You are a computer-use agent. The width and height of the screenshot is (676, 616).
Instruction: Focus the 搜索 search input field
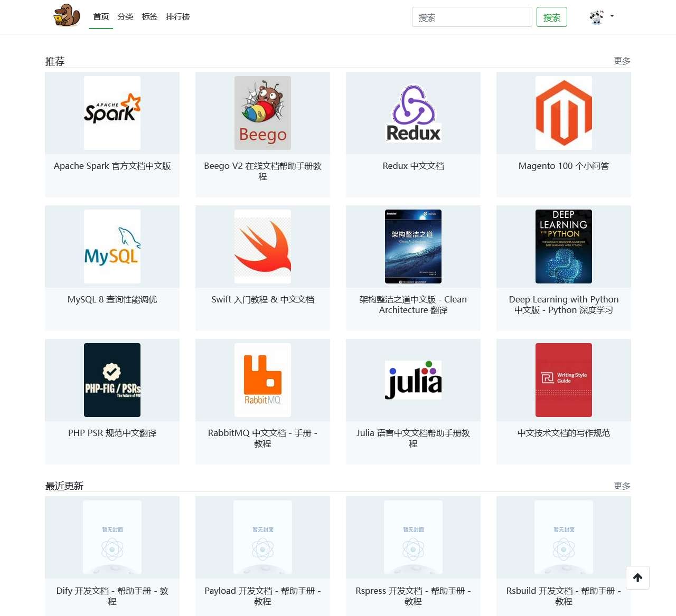(x=472, y=17)
